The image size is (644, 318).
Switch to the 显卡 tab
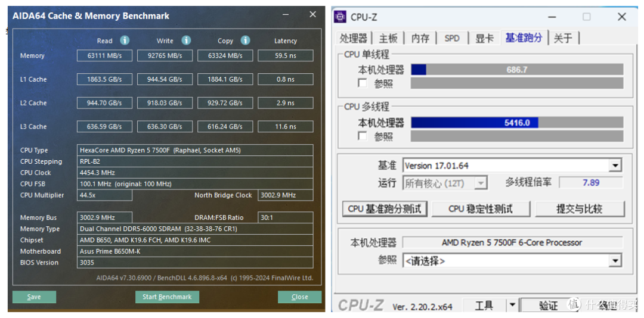tap(484, 38)
